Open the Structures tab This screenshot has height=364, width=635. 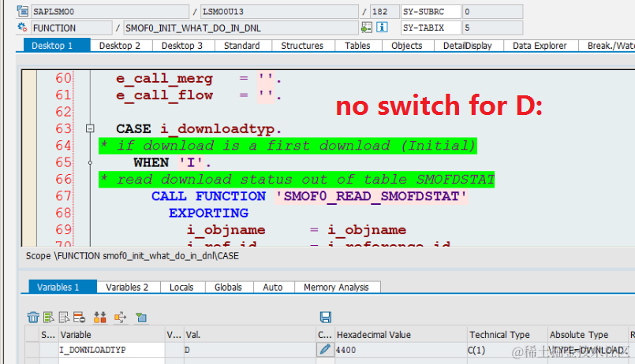(x=302, y=45)
